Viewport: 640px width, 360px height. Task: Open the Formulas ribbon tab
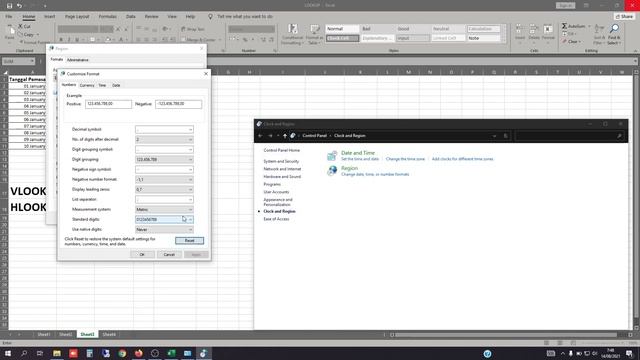point(107,17)
